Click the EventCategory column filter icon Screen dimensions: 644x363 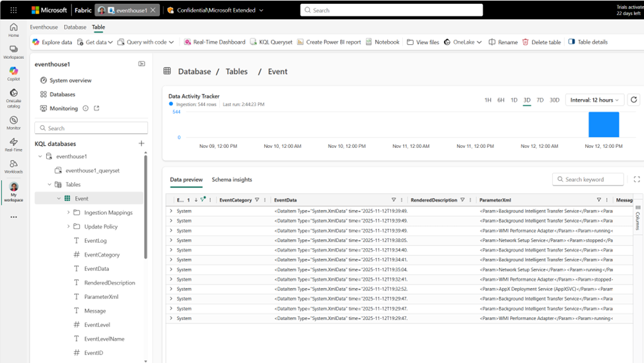pos(257,200)
